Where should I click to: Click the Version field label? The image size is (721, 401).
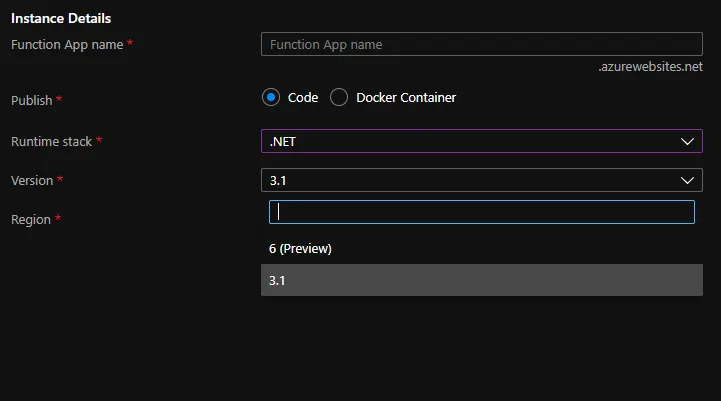tap(32, 181)
